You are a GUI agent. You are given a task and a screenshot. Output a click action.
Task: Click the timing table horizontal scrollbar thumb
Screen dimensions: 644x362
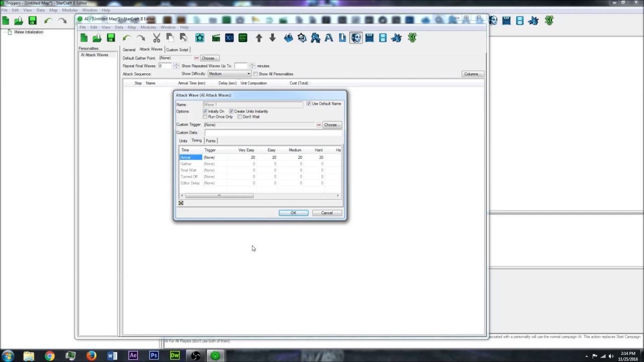[219, 196]
